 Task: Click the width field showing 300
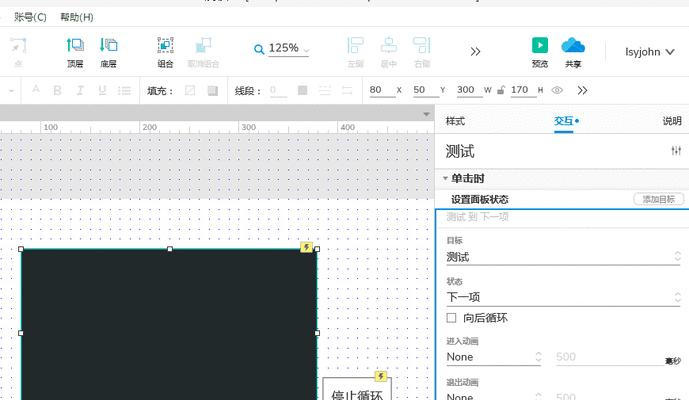(x=469, y=90)
